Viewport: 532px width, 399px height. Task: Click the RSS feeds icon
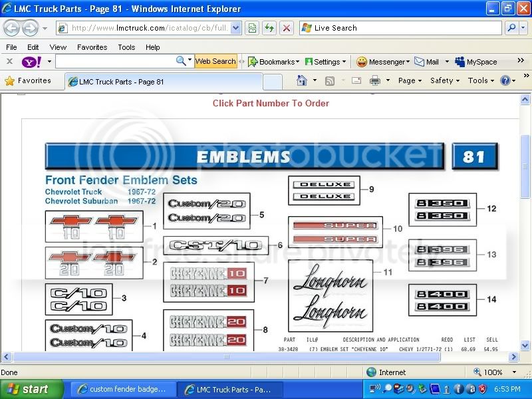pyautogui.click(x=329, y=80)
